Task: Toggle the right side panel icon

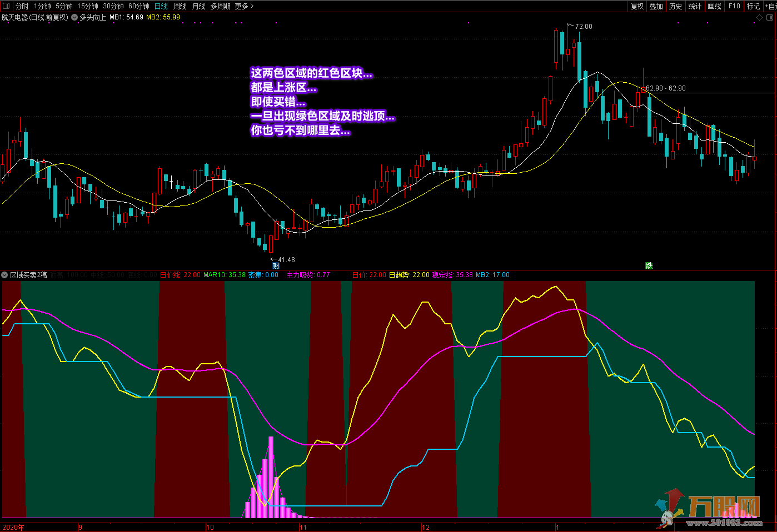Action: 770,18
